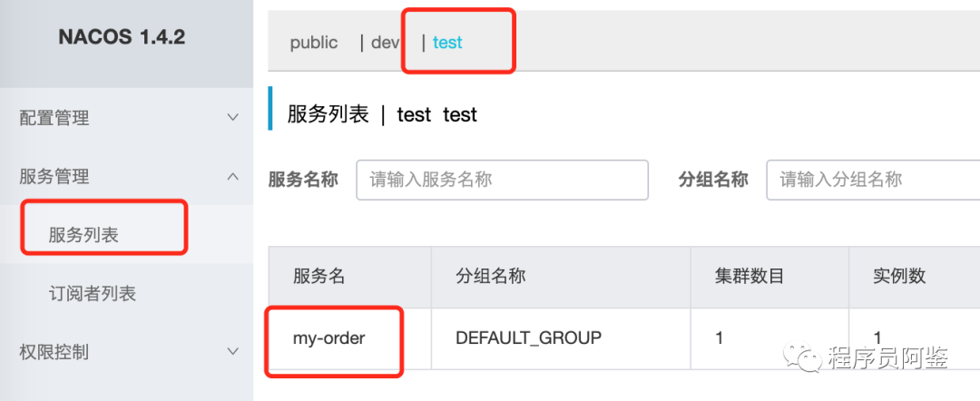Expand the chevron arrow beside 配置管理
The image size is (980, 401).
[233, 118]
